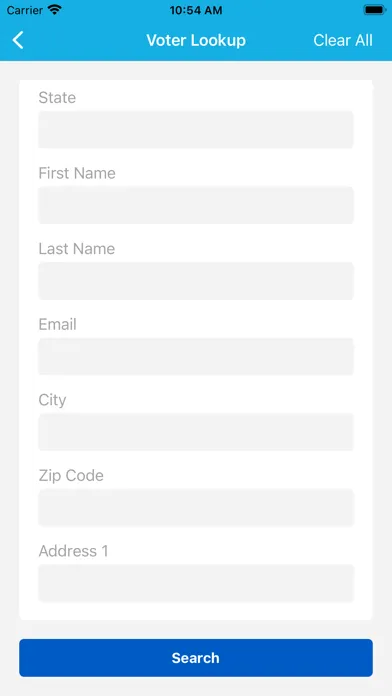392x696 pixels.
Task: Tap the City field label
Action: tap(52, 400)
